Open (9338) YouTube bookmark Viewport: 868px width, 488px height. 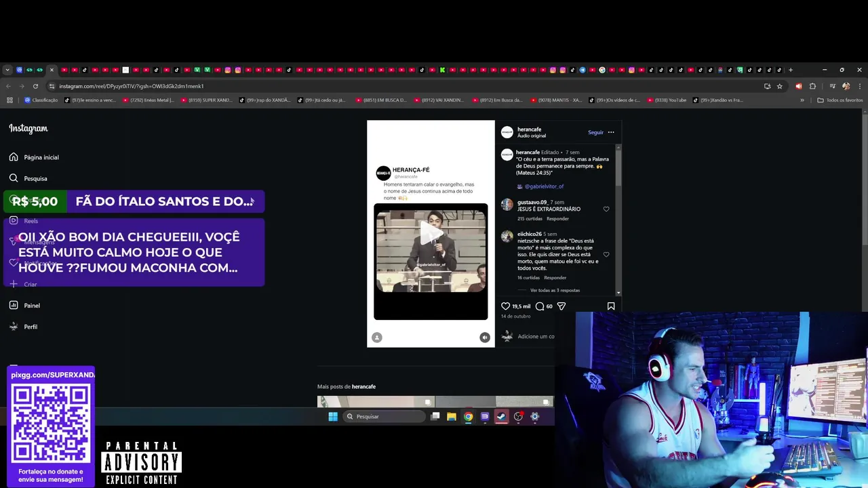point(667,100)
